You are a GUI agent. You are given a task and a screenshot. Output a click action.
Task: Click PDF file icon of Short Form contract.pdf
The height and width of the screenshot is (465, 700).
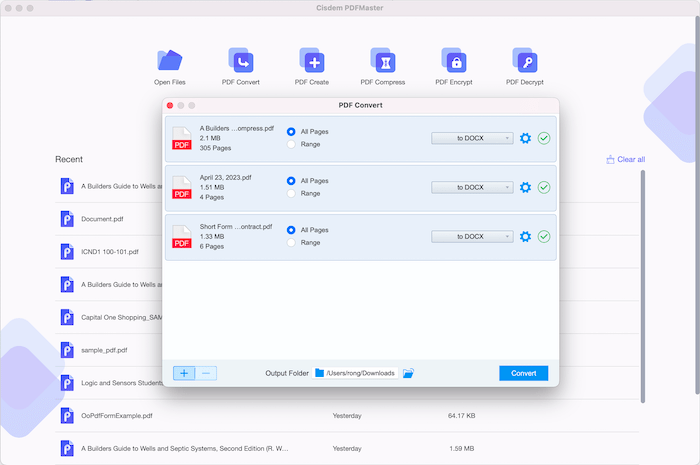tap(182, 237)
